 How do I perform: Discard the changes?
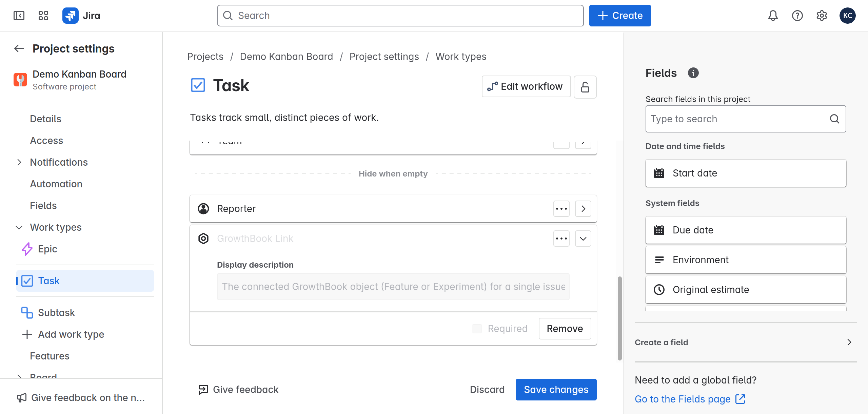tap(487, 390)
